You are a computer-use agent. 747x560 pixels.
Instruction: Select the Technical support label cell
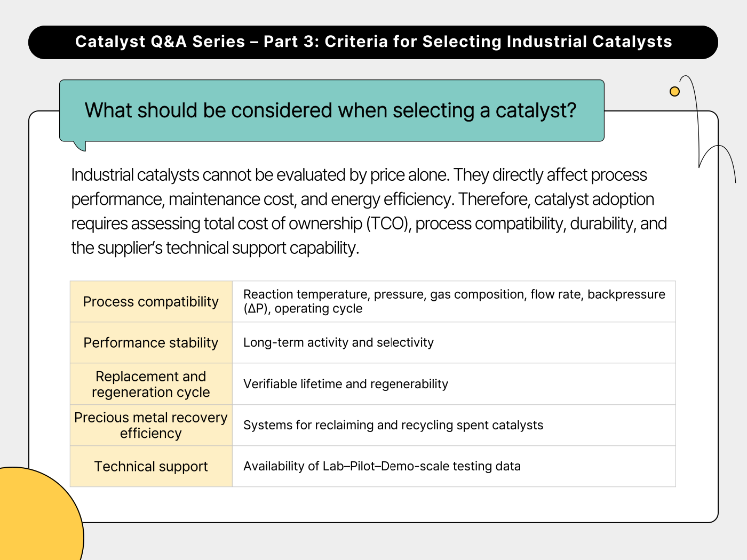pos(151,467)
